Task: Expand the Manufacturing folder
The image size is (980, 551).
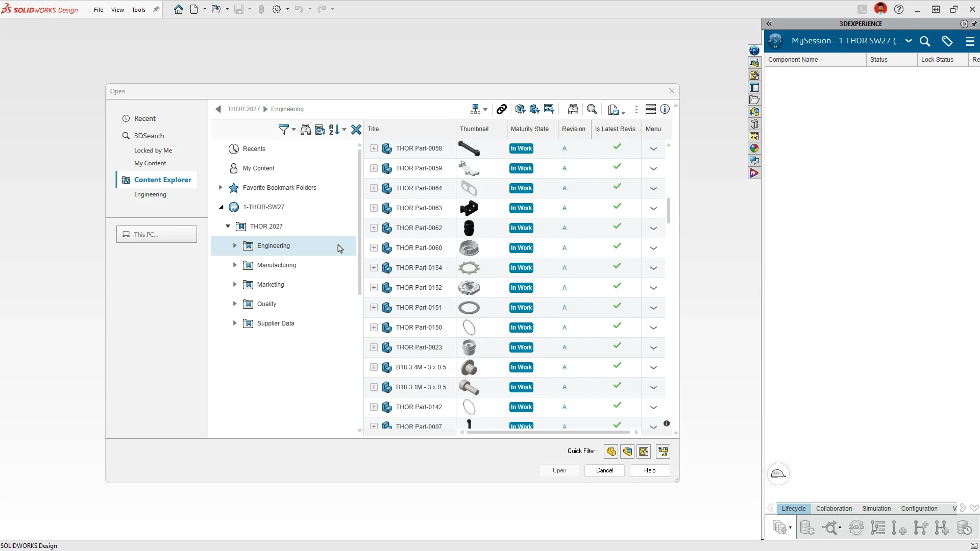Action: (x=235, y=265)
